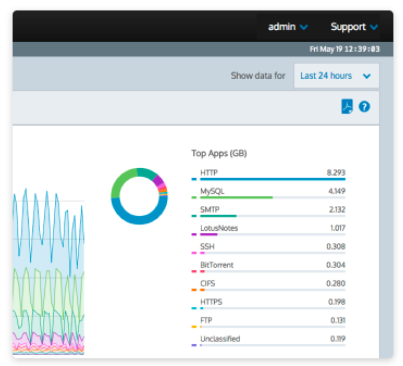This screenshot has width=403, height=366.
Task: Open the Support menu
Action: 354,27
